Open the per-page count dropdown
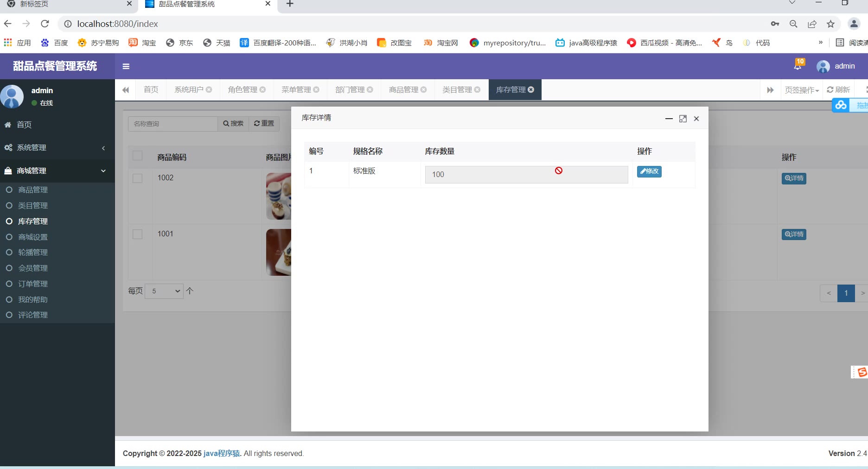Screen dimensions: 868x469 tap(164, 291)
